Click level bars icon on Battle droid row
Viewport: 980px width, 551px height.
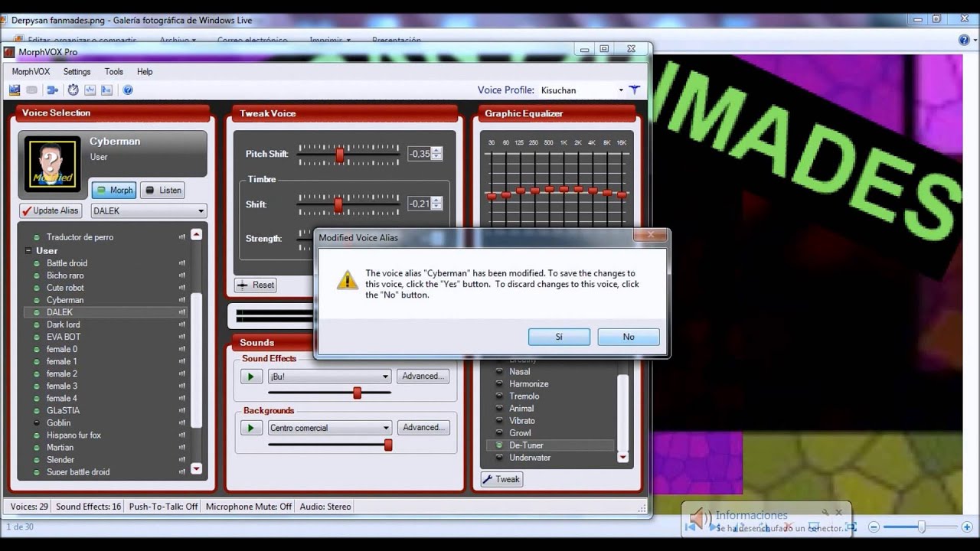[182, 263]
